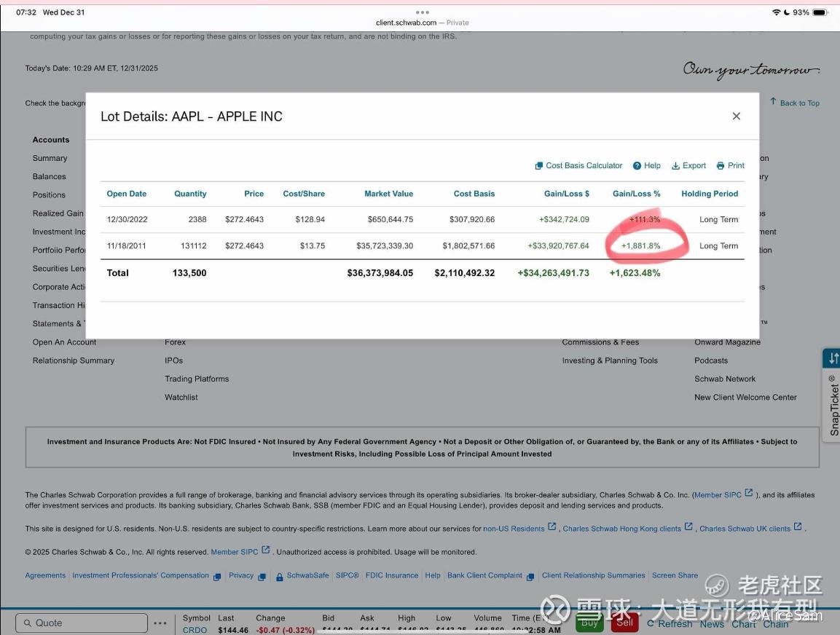Click the Export download icon
The image size is (840, 635).
click(x=675, y=166)
